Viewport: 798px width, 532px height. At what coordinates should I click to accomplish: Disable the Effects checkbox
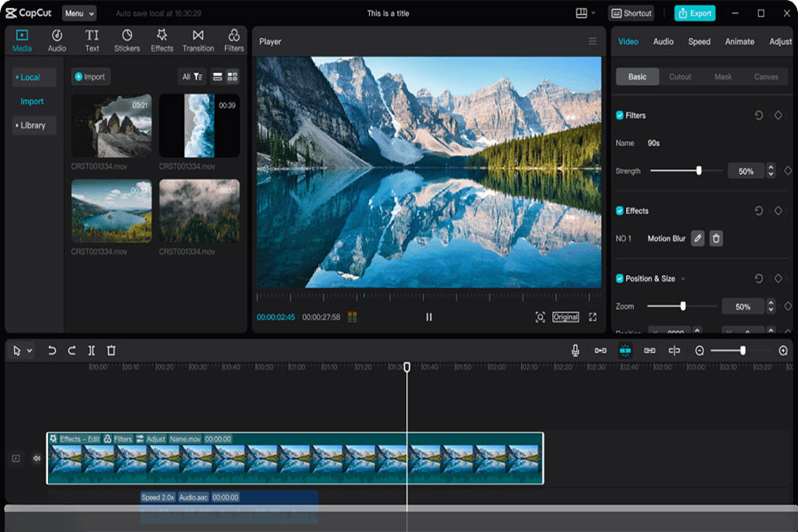620,211
